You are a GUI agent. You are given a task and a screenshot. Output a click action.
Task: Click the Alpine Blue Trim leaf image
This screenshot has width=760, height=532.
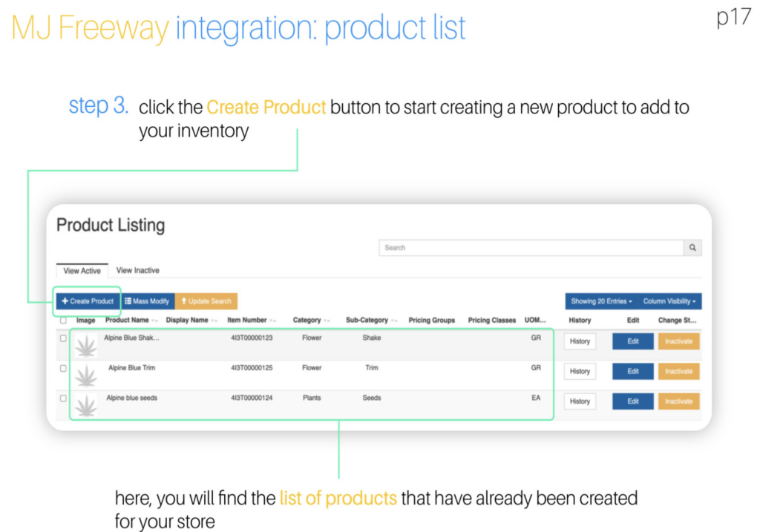click(x=86, y=376)
